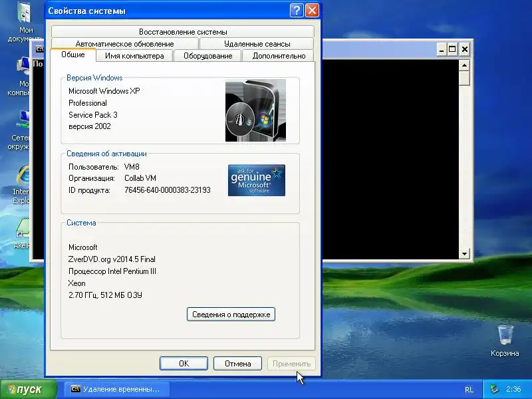The height and width of the screenshot is (399, 532).
Task: Select the Мои документы desktop icon
Action: click(x=25, y=22)
